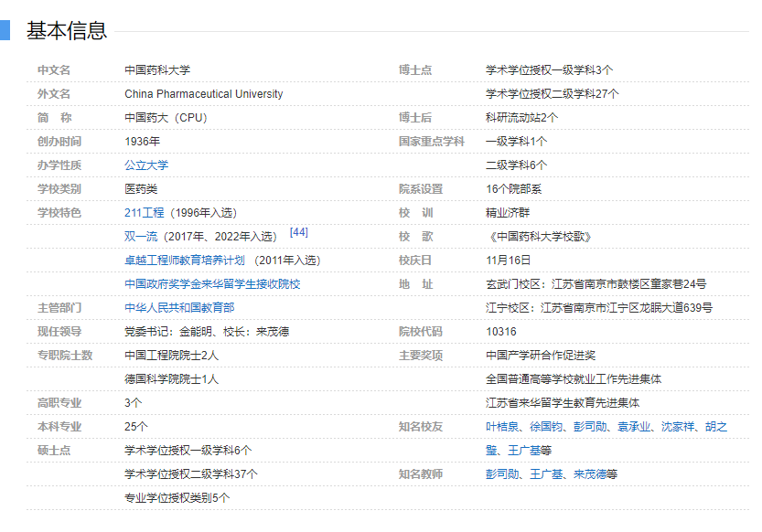Click the blue marker beside 基本信息
This screenshot has width=762, height=532.
pyautogui.click(x=5, y=30)
